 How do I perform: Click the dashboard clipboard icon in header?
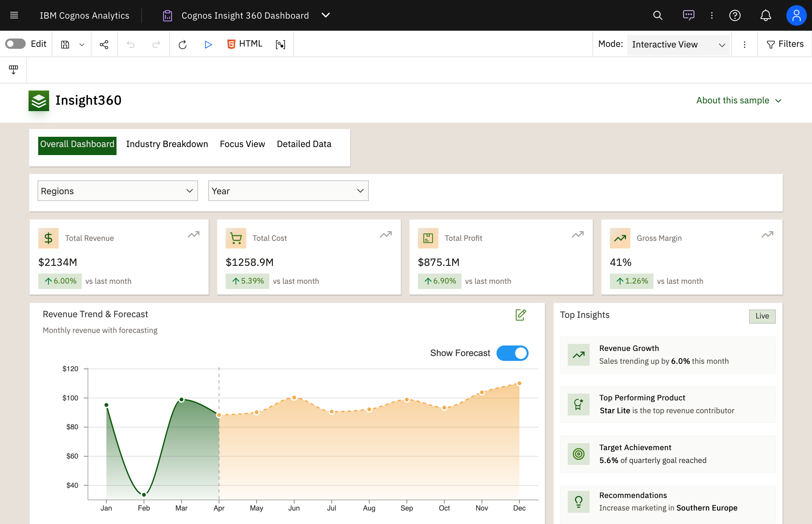click(167, 16)
